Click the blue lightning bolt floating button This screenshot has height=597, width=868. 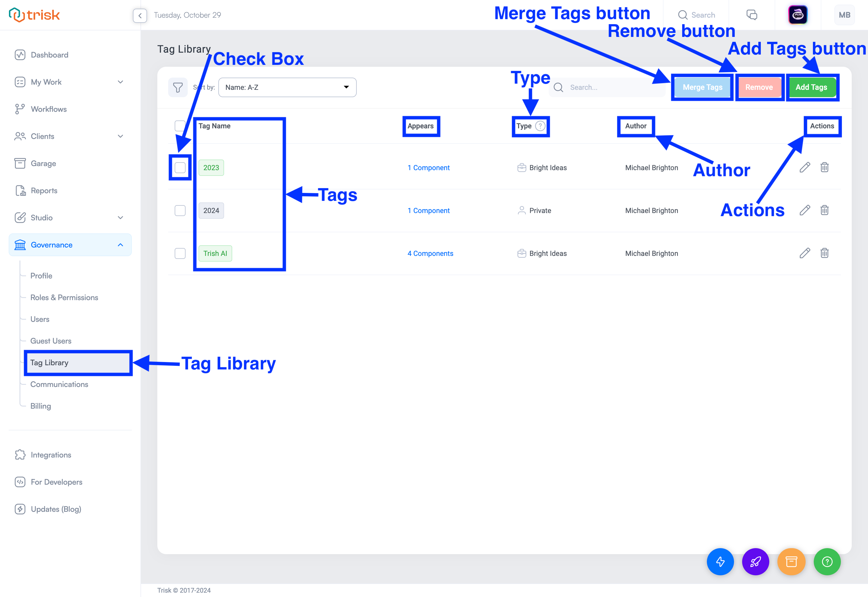[x=720, y=561]
